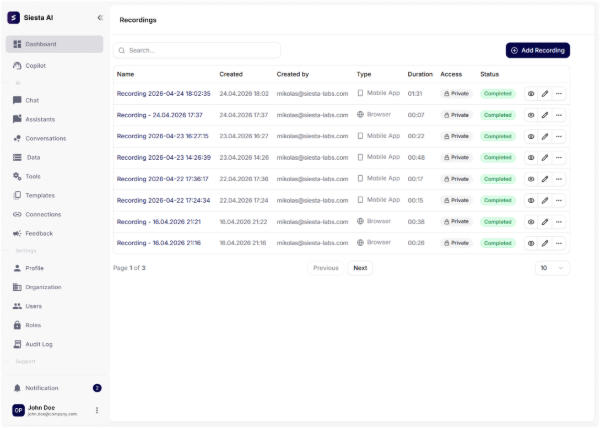Open Copilot from the sidebar
Image resolution: width=600 pixels, height=428 pixels.
[35, 65]
